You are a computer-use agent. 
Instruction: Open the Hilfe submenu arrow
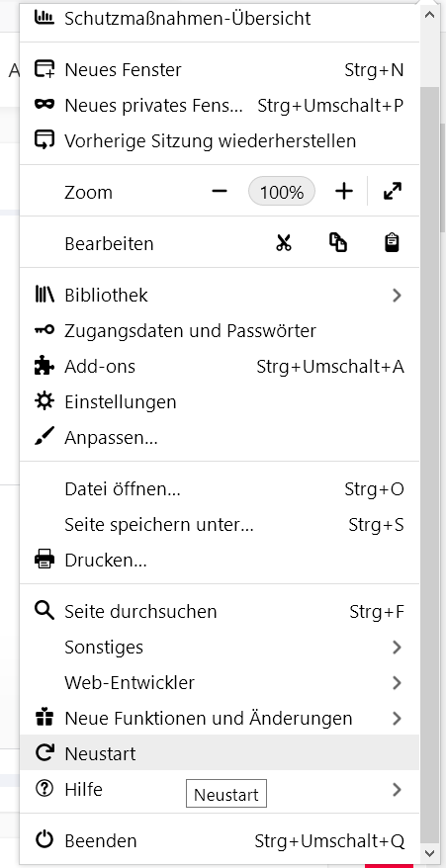click(397, 789)
